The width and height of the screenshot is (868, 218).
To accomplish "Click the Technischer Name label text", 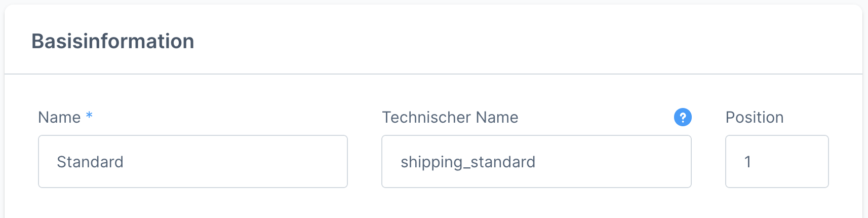I will (450, 117).
